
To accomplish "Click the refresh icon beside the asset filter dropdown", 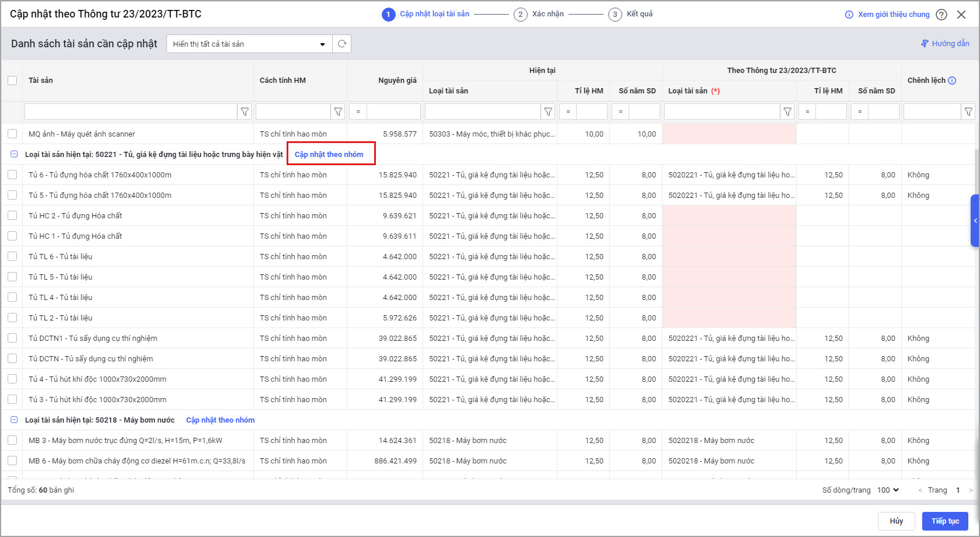I will click(x=342, y=44).
